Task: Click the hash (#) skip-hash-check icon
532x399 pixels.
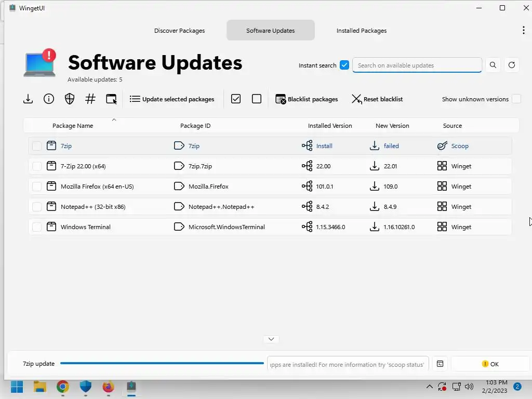Action: click(x=90, y=99)
